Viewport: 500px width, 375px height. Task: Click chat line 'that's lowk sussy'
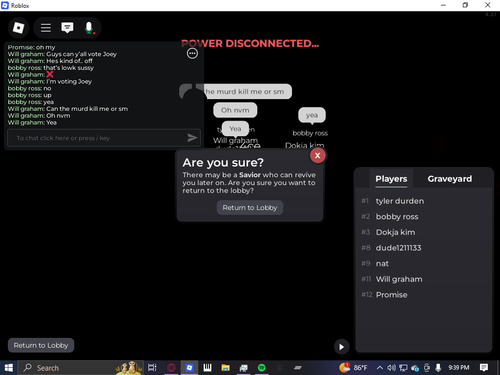pos(51,68)
